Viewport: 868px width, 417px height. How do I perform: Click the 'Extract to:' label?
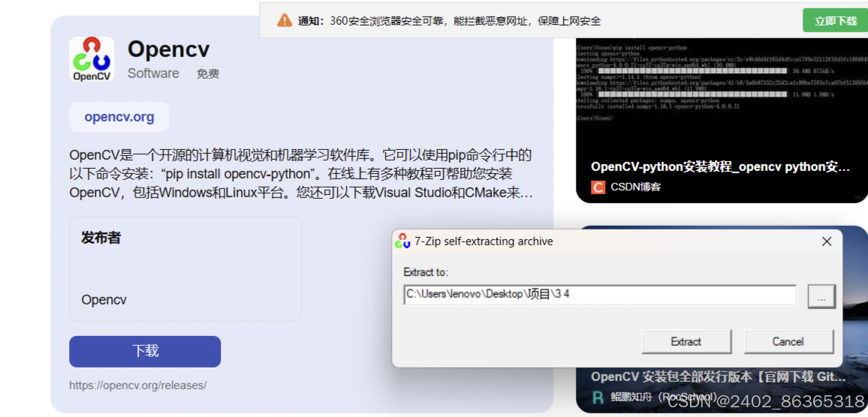pos(426,272)
